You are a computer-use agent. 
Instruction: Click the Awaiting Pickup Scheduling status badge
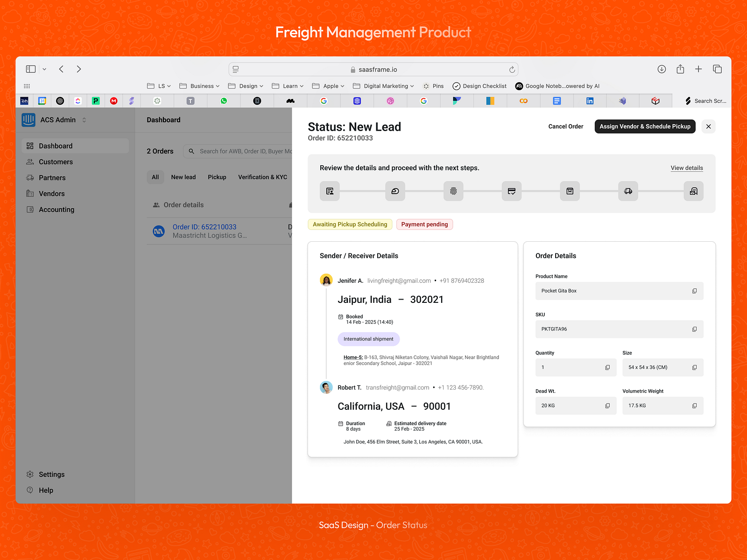click(x=350, y=224)
